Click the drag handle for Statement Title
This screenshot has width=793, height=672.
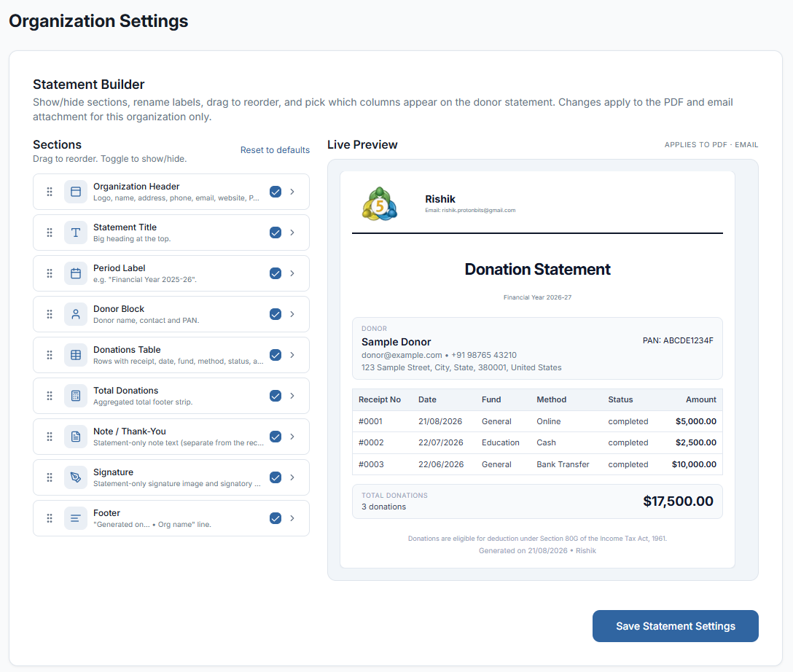point(50,233)
